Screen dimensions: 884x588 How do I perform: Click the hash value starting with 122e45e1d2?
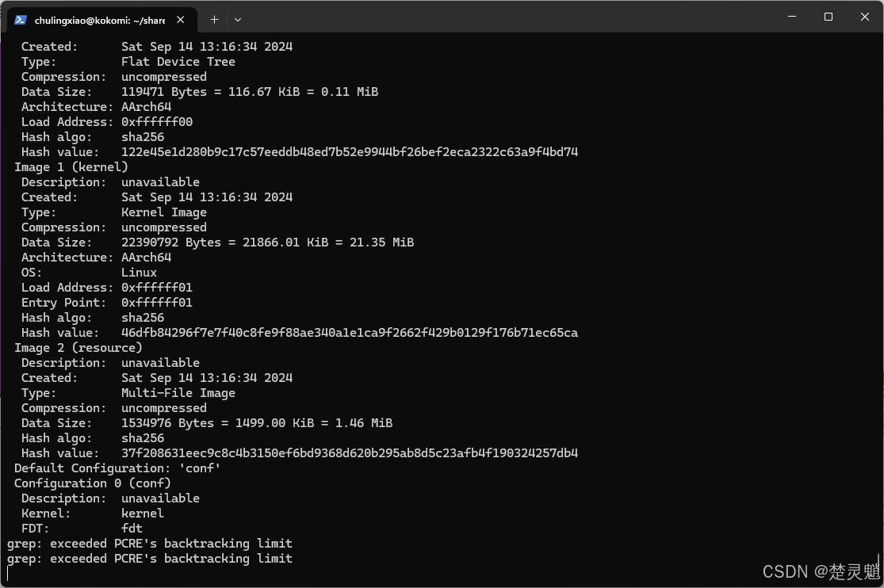[x=350, y=151]
